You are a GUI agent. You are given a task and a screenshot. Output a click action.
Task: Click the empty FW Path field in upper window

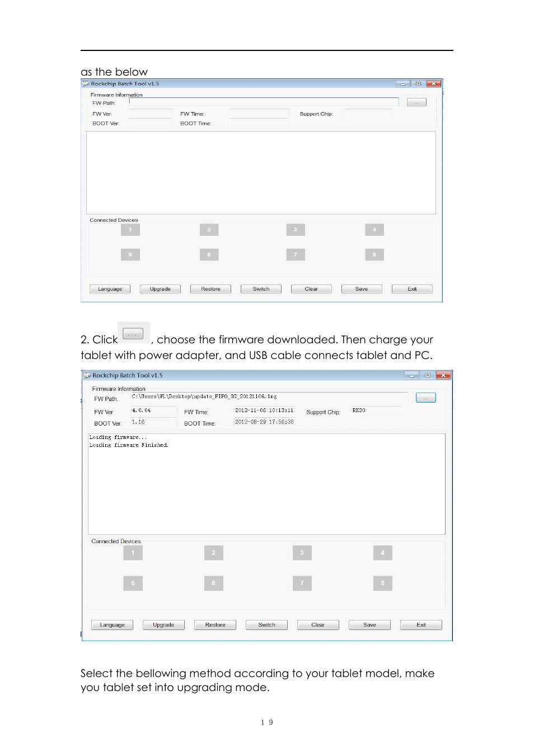click(x=264, y=102)
